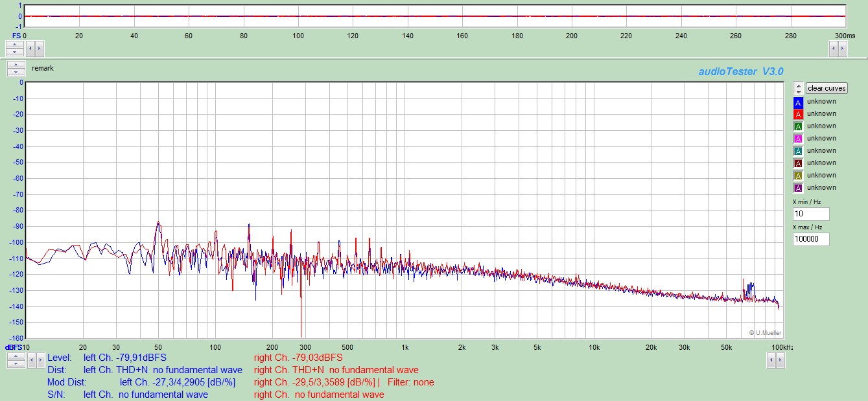Click left arrow beside Level readout
The width and height of the screenshot is (868, 401).
30,361
